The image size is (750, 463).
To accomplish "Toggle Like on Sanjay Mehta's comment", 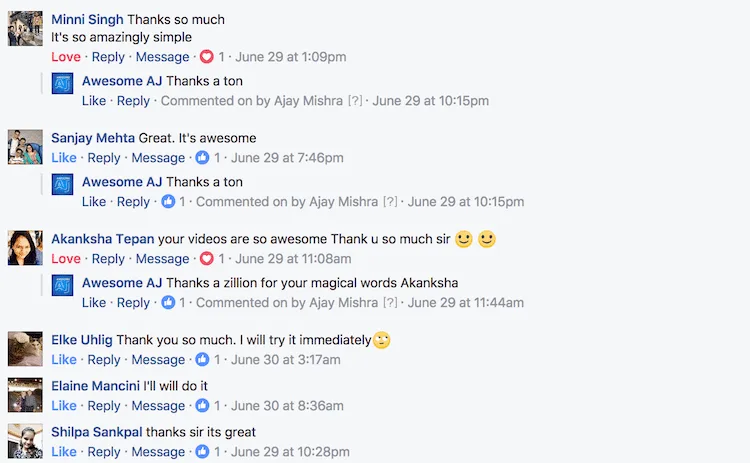I will [x=64, y=158].
